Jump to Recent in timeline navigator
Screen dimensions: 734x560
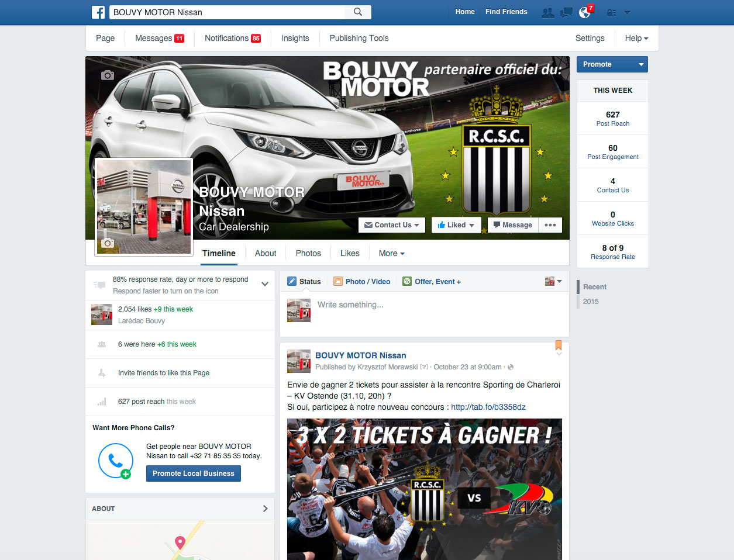click(595, 287)
